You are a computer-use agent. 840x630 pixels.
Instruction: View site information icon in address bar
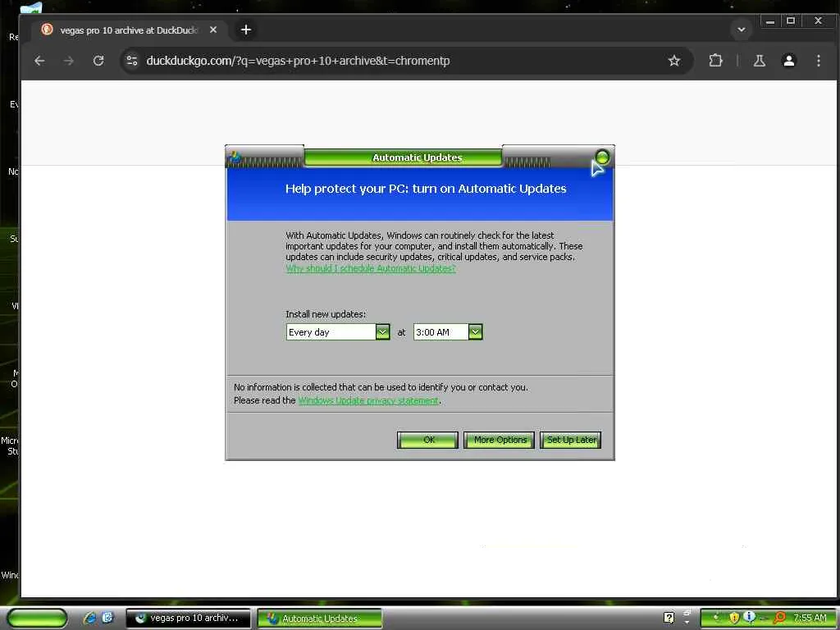(x=132, y=61)
